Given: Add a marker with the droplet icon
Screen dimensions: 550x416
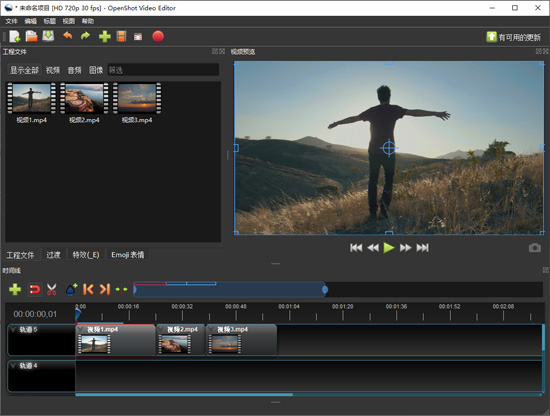Looking at the screenshot, I should click(x=72, y=289).
